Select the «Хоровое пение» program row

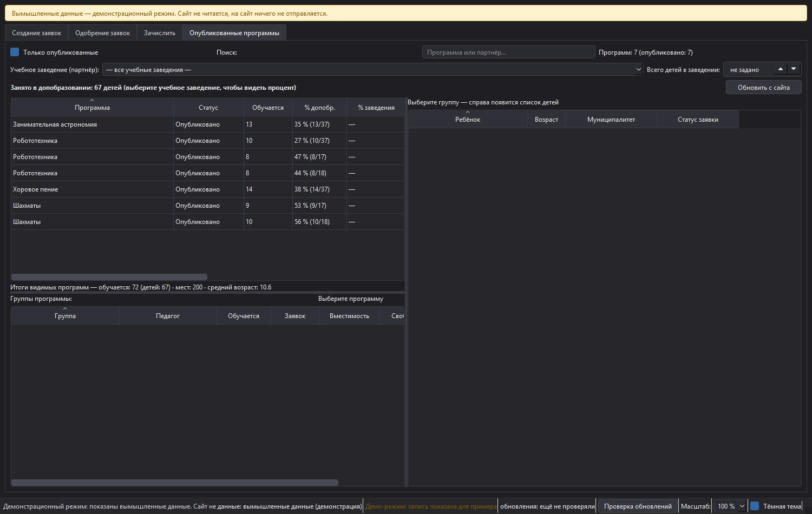207,189
